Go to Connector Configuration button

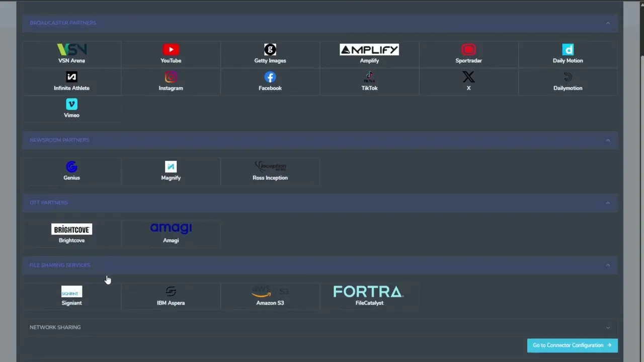click(573, 345)
